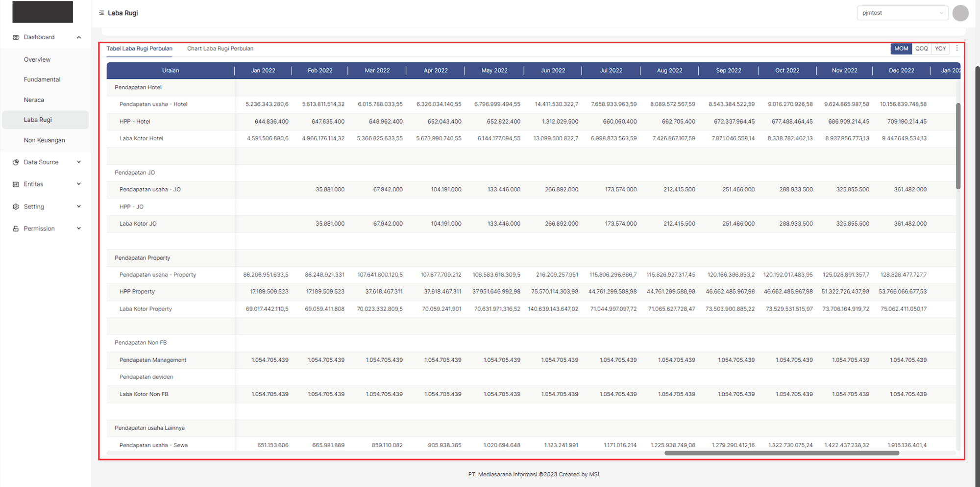Switch to MOM comparison mode
The width and height of the screenshot is (980, 487).
(901, 49)
